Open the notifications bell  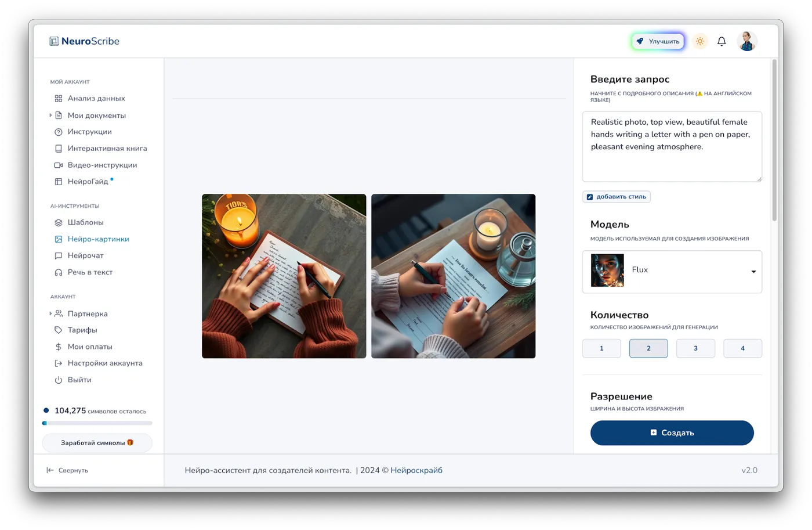(x=722, y=41)
